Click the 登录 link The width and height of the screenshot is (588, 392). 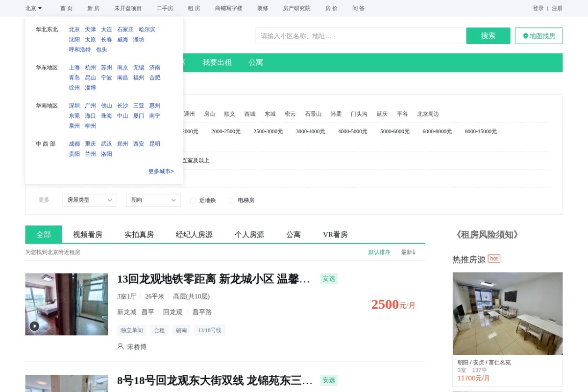538,8
